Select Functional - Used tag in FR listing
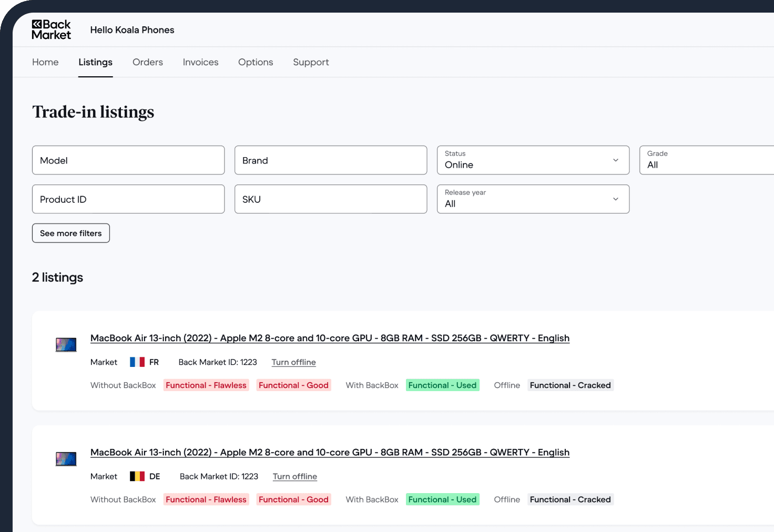 coord(442,385)
